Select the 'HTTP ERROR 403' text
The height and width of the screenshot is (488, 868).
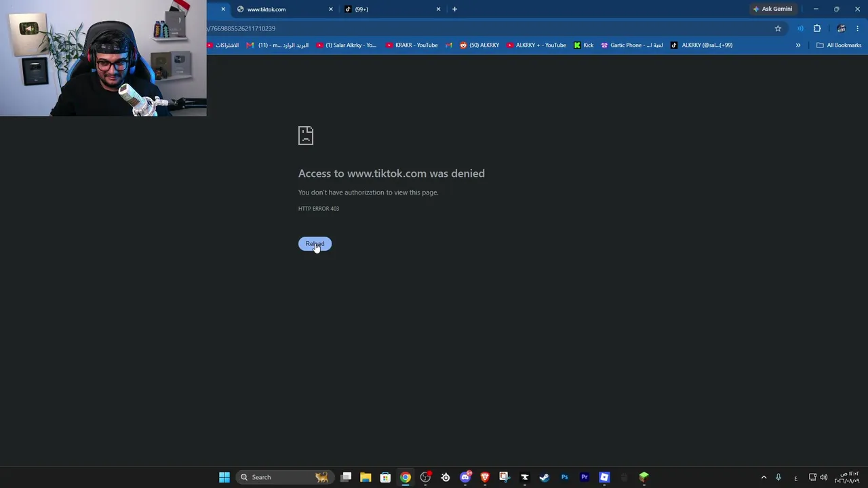[319, 209]
